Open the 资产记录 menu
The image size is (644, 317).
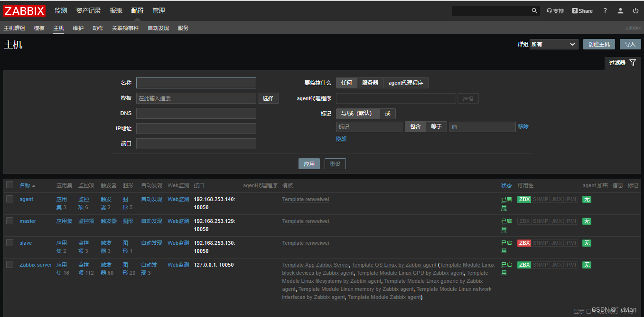(x=88, y=11)
